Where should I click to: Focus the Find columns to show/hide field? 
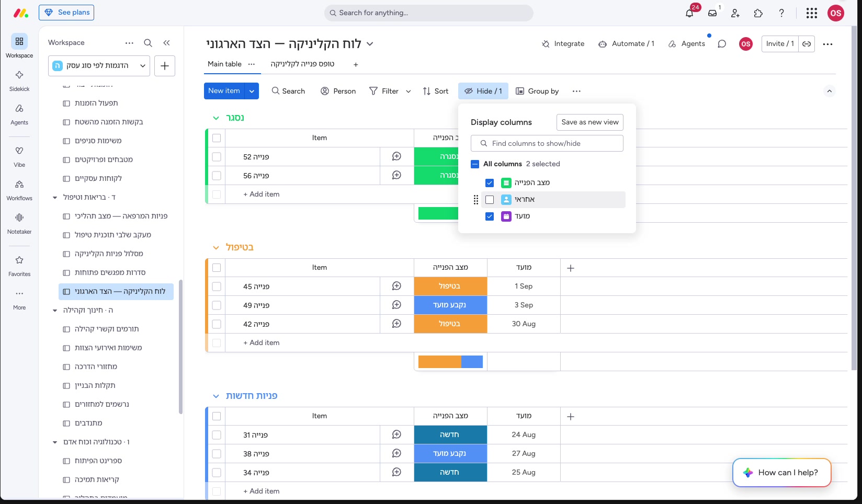click(x=547, y=143)
